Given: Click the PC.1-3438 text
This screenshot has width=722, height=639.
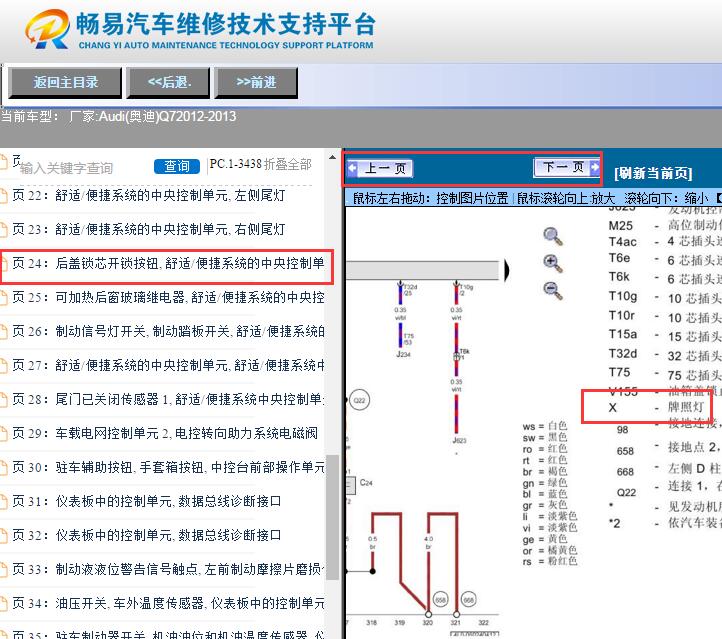Looking at the screenshot, I should point(235,164).
